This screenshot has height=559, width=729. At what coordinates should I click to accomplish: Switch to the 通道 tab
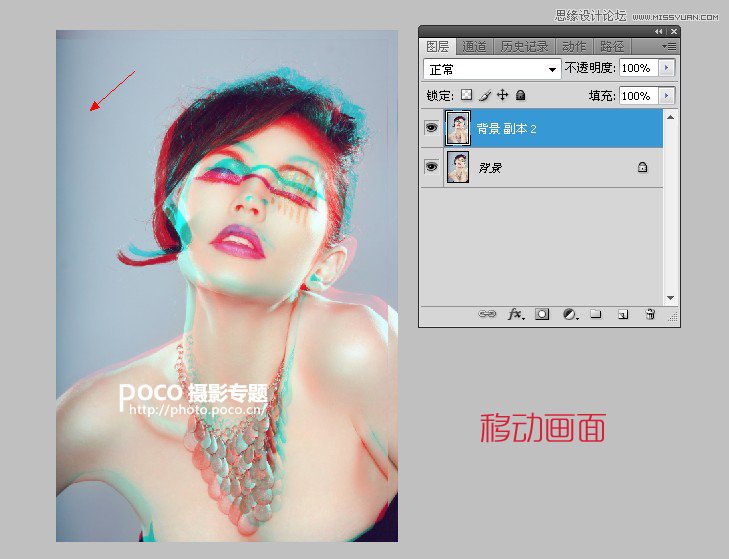(474, 47)
